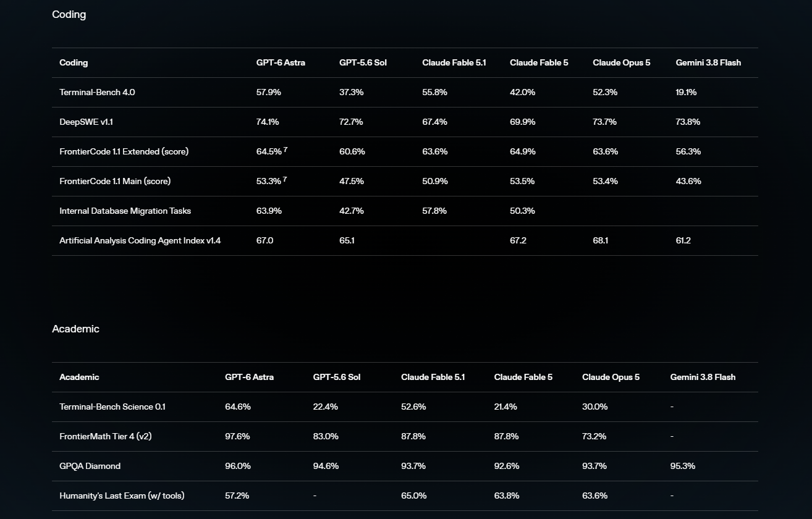Viewport: 812px width, 519px height.
Task: Select the 43.6% FrontierCode Main score
Action: coord(688,181)
